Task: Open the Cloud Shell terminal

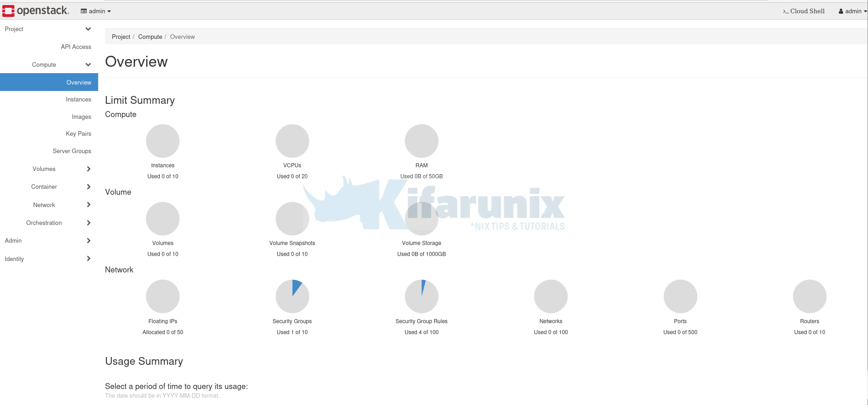Action: 804,11
